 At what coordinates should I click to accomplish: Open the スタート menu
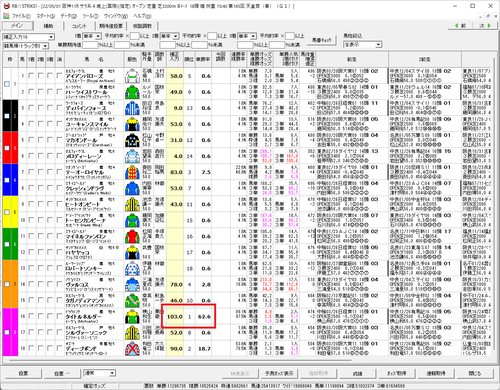pos(46,16)
